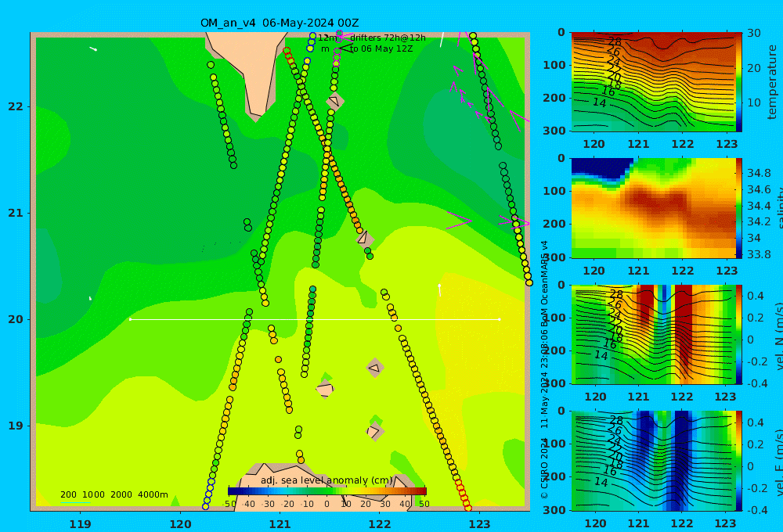The width and height of the screenshot is (783, 532).
Task: Click the map title 'OM_an_v4 06-May-2024 00Z'
Action: click(280, 23)
